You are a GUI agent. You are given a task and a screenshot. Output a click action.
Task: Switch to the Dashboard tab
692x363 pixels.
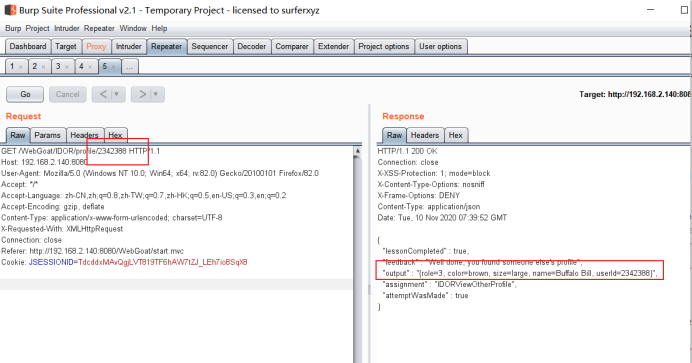click(x=28, y=46)
